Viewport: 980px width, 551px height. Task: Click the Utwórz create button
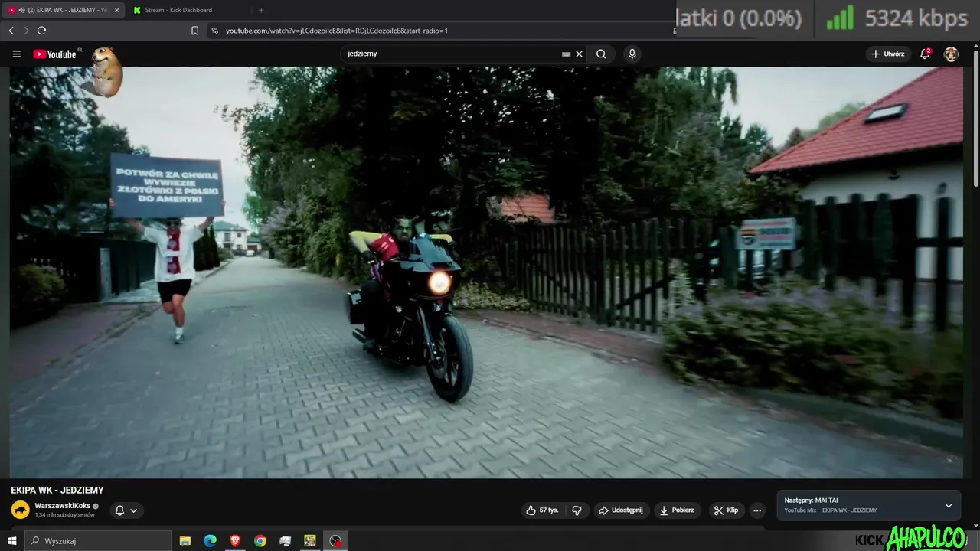tap(888, 54)
